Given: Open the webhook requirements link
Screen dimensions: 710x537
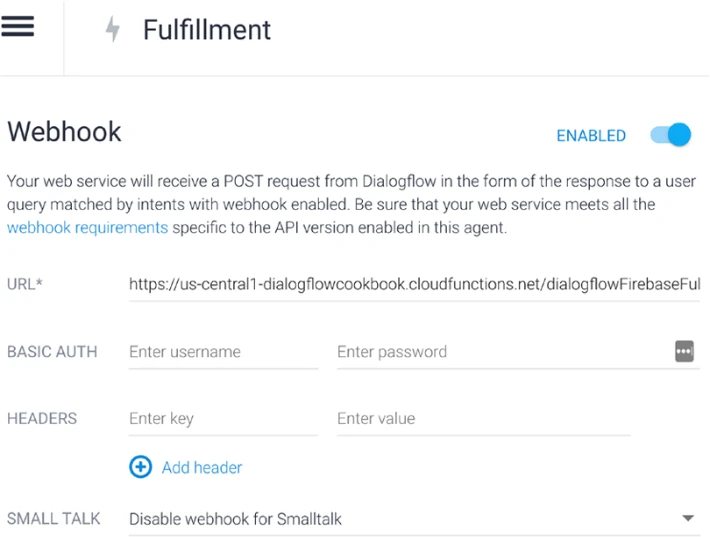Looking at the screenshot, I should pos(87,227).
